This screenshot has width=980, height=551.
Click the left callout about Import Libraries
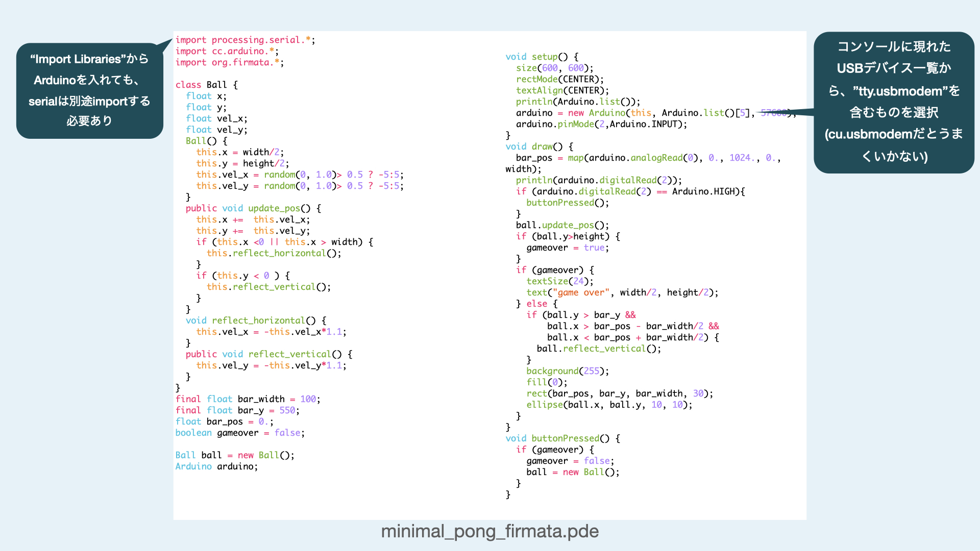pos(89,90)
